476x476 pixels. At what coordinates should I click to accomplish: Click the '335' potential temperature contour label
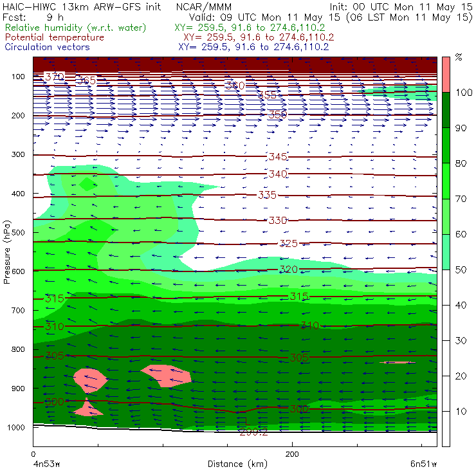pos(267,195)
